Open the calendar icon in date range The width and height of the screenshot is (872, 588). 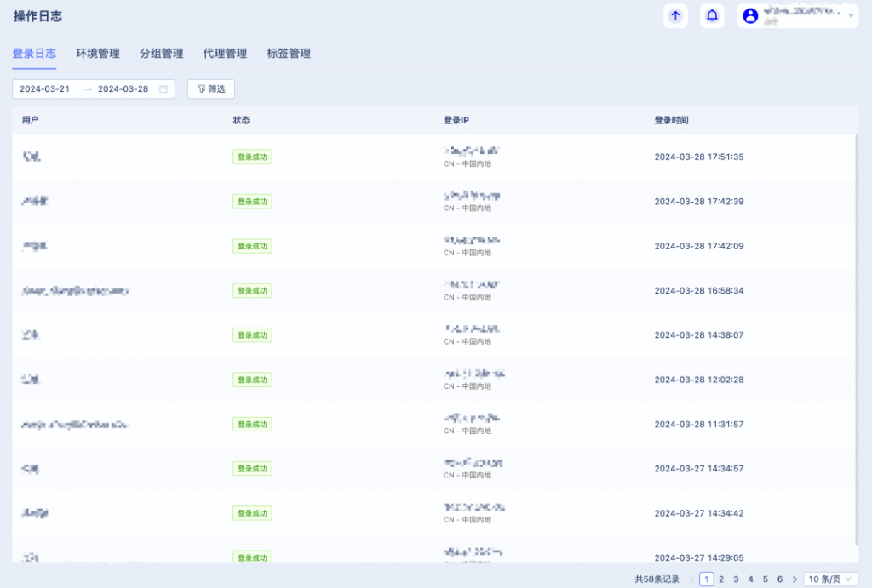[x=163, y=88]
